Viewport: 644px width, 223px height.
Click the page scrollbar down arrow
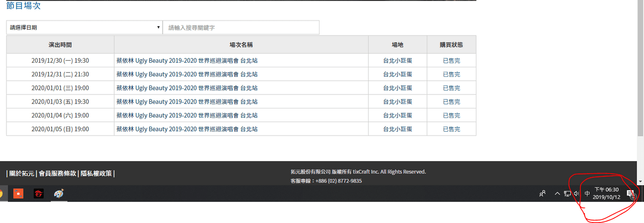pos(640,181)
